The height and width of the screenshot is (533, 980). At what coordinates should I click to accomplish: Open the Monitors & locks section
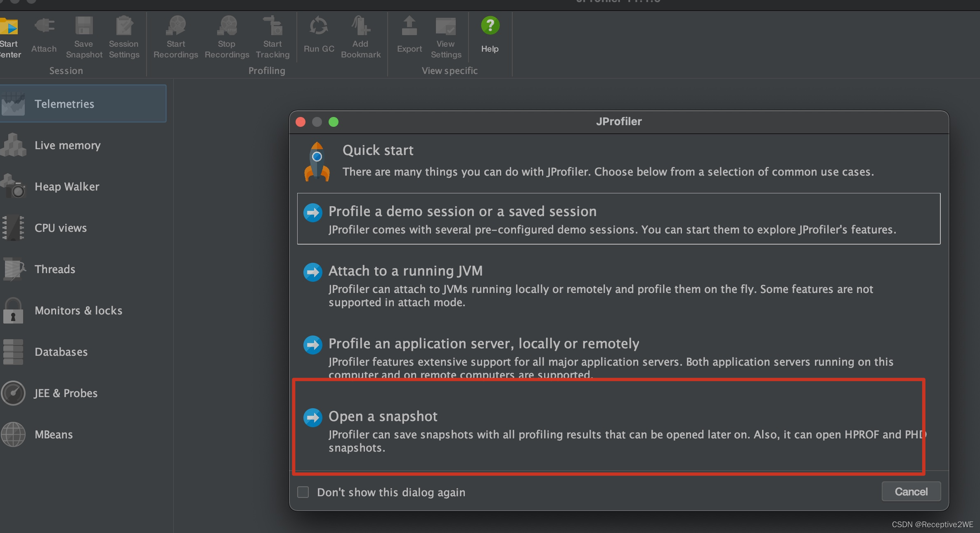click(83, 311)
